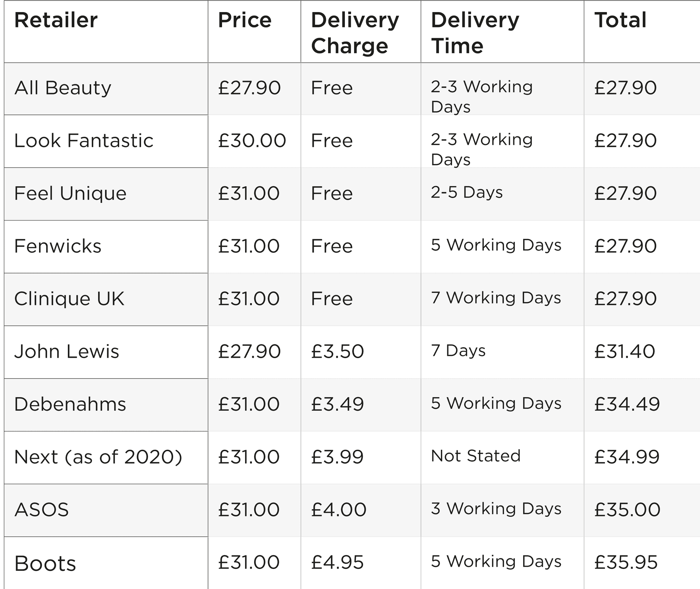Click the Look Fantastic retailer name

pyautogui.click(x=84, y=140)
